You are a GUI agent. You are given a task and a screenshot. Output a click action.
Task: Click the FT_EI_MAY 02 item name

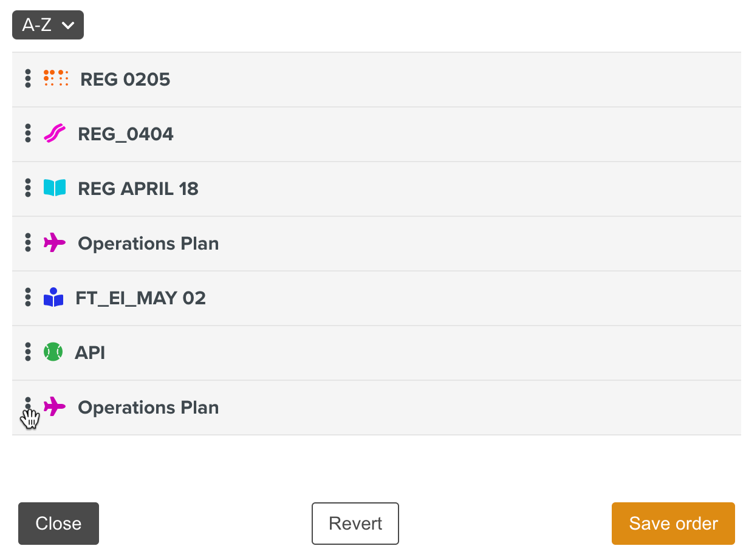coord(140,298)
